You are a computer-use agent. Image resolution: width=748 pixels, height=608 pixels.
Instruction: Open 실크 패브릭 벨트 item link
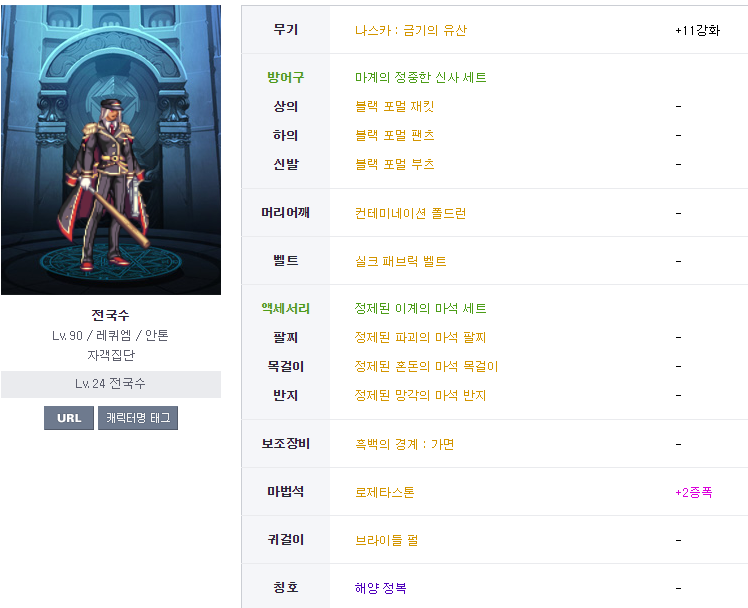point(400,261)
